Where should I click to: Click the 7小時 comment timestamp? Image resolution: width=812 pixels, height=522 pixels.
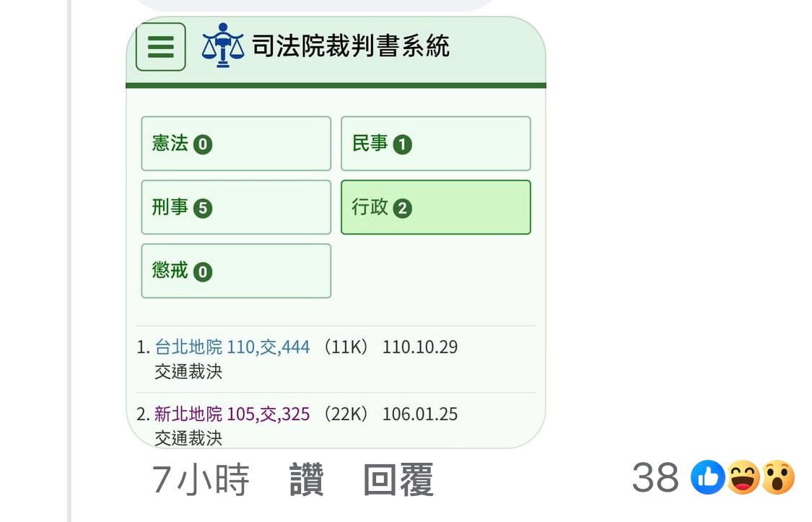(x=201, y=479)
